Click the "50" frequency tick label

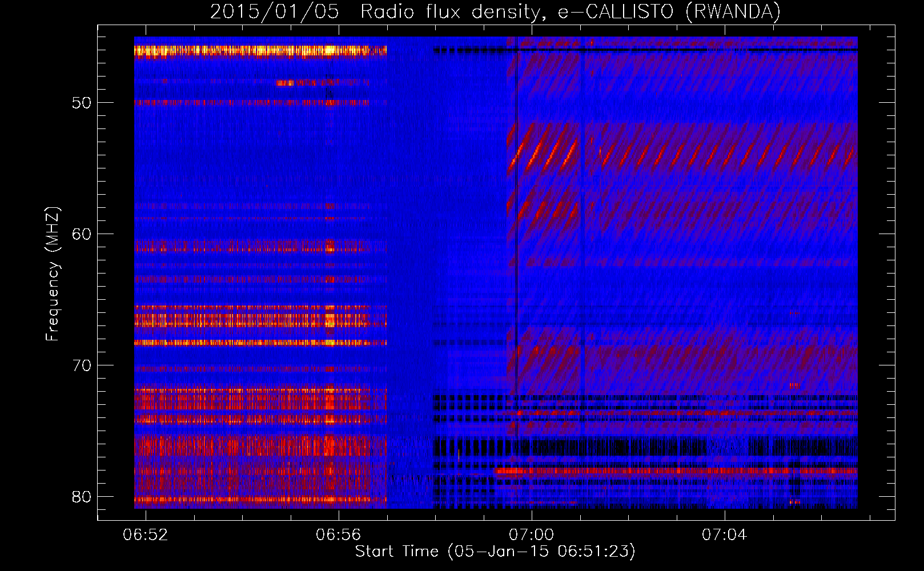[x=81, y=103]
